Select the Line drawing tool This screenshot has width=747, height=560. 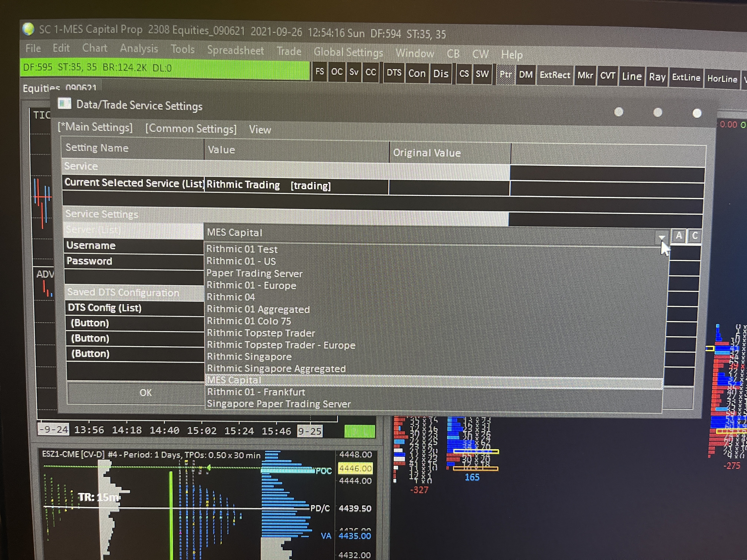[x=632, y=77]
